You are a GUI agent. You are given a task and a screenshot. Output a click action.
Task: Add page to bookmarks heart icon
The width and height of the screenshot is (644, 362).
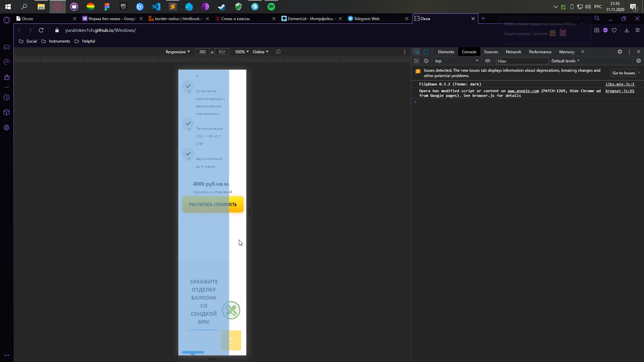[x=614, y=30]
